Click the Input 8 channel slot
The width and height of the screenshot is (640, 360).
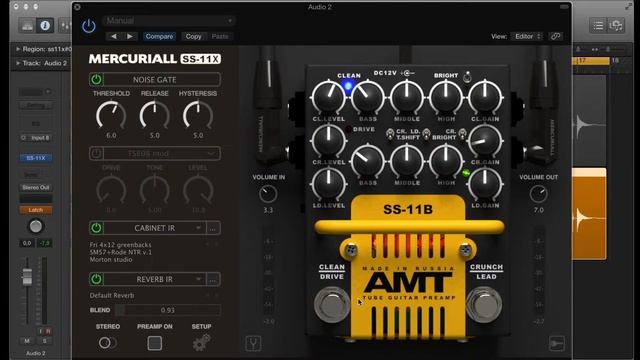tap(36, 138)
